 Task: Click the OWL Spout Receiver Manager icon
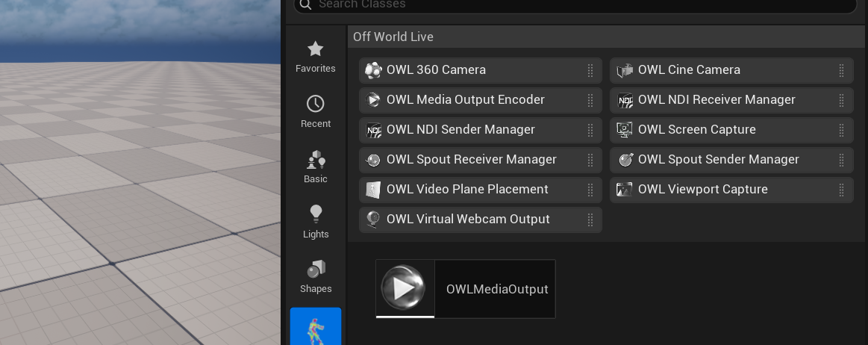(x=373, y=160)
